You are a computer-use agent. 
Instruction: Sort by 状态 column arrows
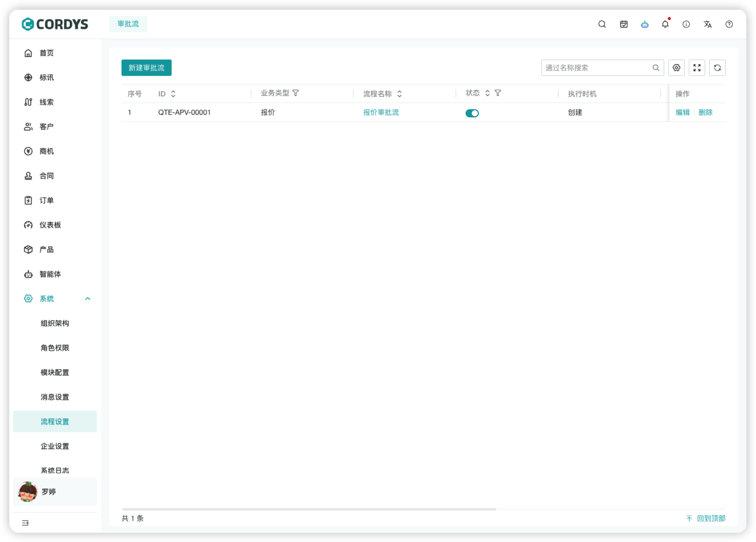click(488, 93)
